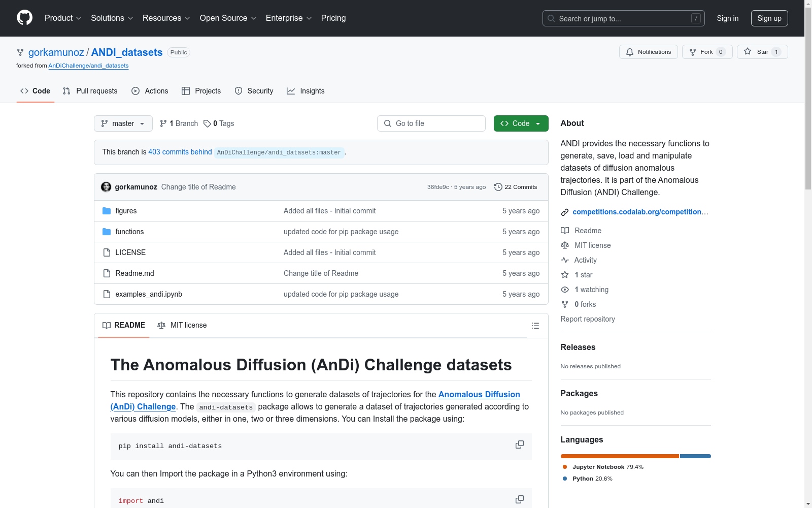Click the eye icon beside 1 watching
The height and width of the screenshot is (508, 812).
[x=565, y=290]
